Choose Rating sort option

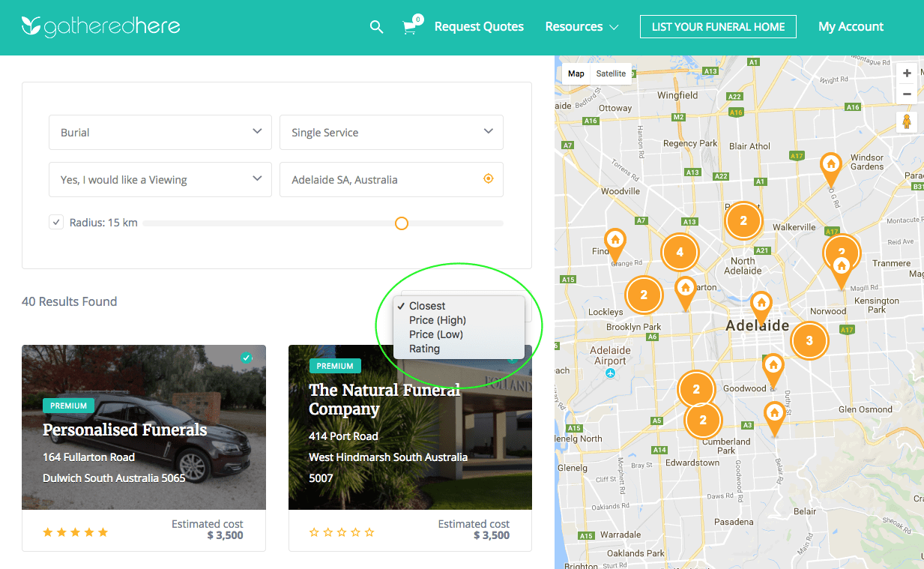click(x=459, y=349)
